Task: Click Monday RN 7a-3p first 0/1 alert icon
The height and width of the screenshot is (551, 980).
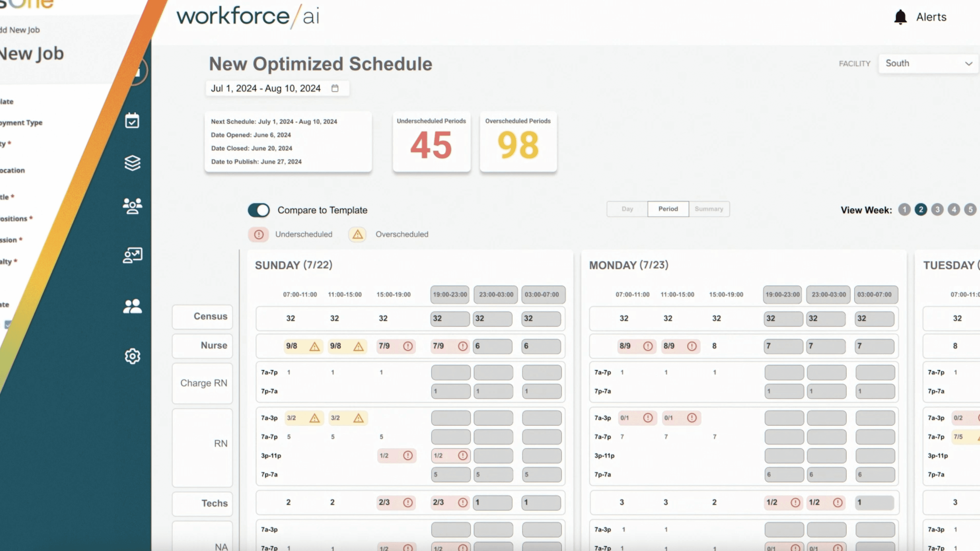Action: click(x=648, y=418)
